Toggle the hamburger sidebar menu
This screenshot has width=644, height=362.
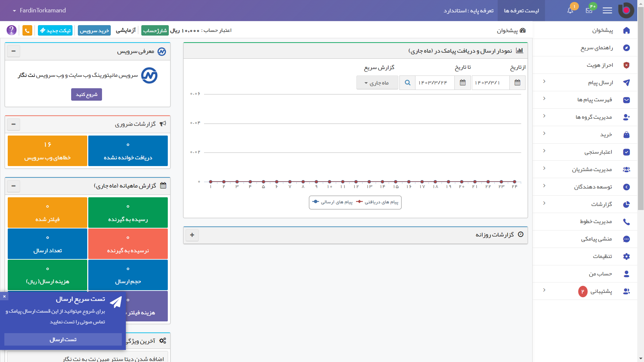(607, 10)
